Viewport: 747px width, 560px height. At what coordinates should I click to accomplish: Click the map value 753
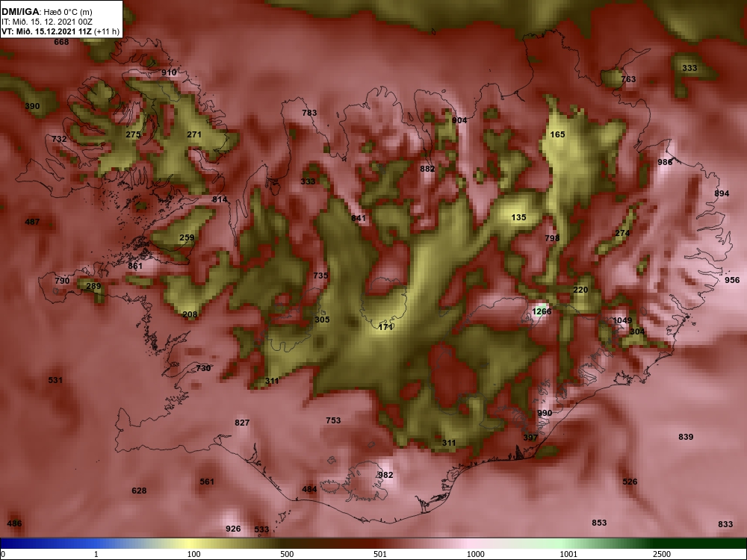[333, 420]
